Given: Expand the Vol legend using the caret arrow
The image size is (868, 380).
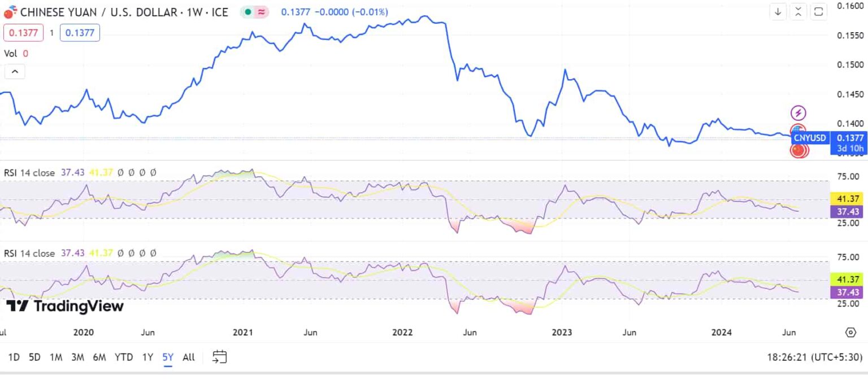Looking at the screenshot, I should coord(14,71).
